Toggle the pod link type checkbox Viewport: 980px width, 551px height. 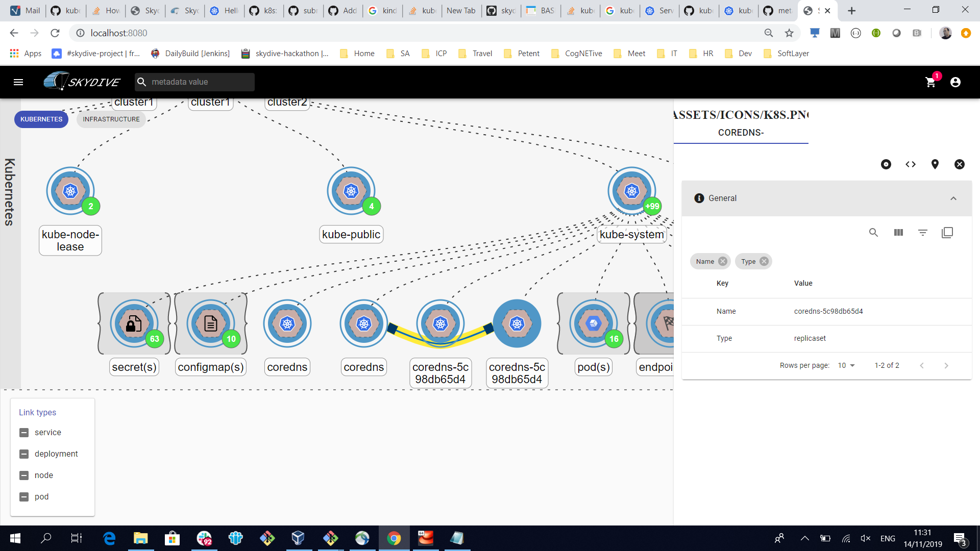(24, 497)
